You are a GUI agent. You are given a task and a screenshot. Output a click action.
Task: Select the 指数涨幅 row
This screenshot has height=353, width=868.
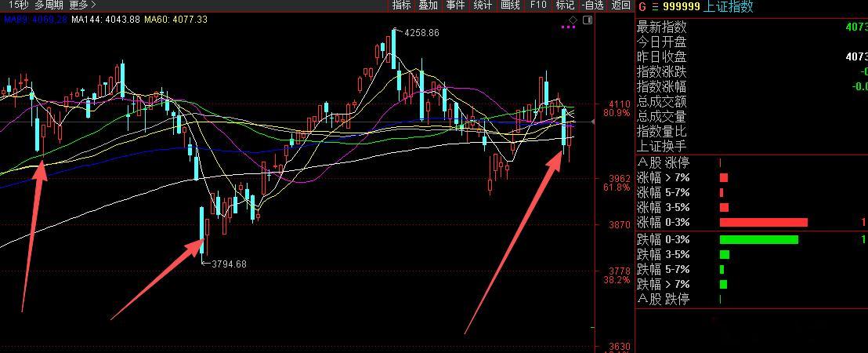[x=752, y=86]
